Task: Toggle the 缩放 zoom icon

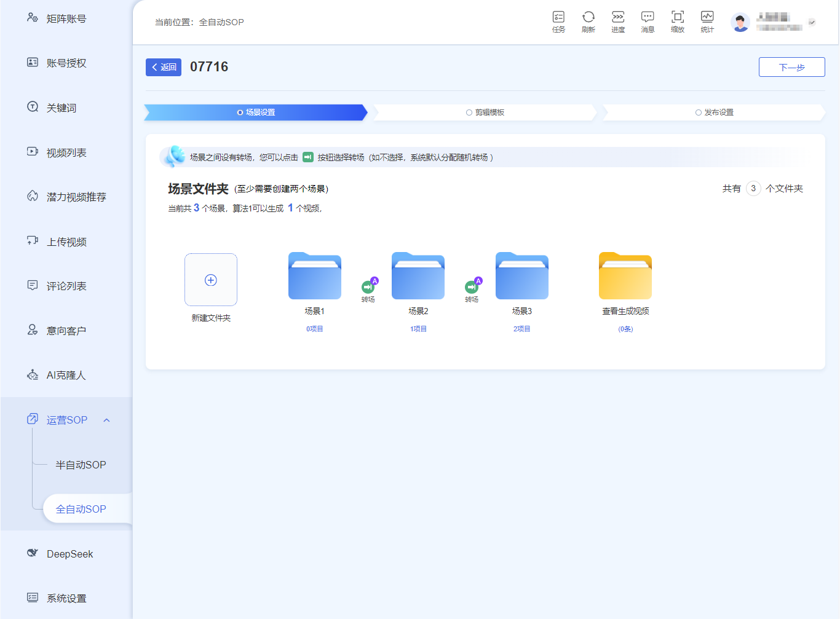Action: [x=678, y=22]
